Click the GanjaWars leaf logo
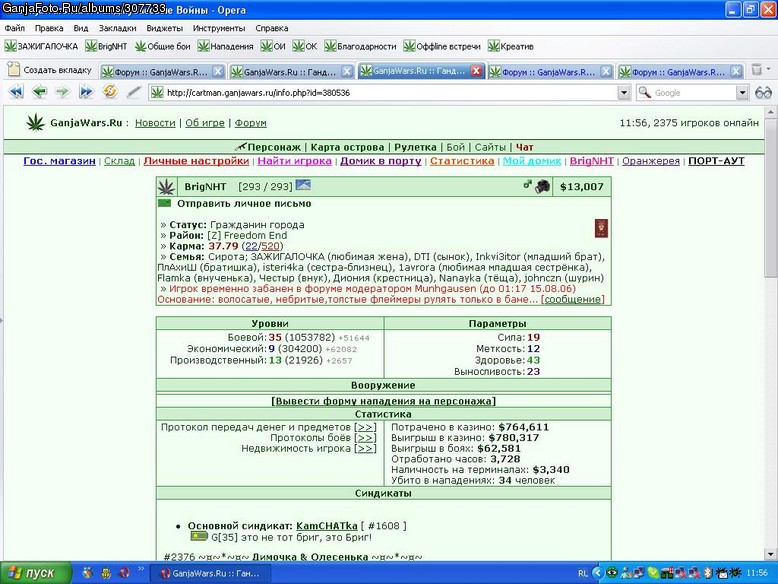Image resolution: width=778 pixels, height=584 pixels. click(x=35, y=123)
